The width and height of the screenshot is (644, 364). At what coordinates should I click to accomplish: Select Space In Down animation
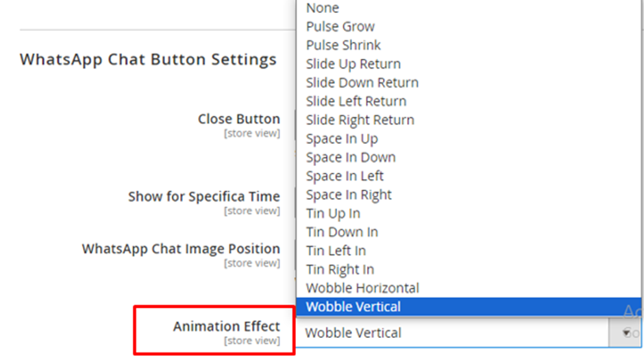(x=469, y=158)
